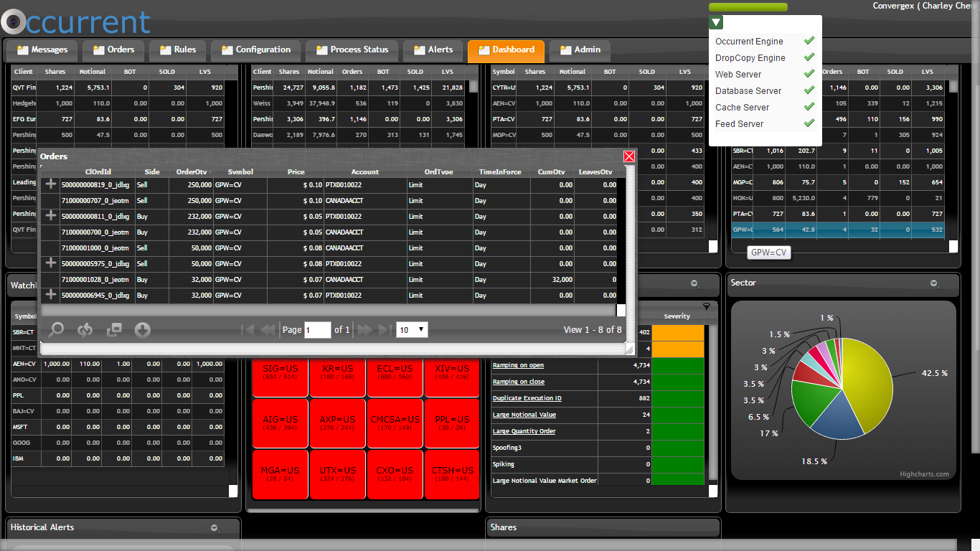Click zoom magnifier in Historical Alerts header
The width and height of the screenshot is (980, 551).
tap(214, 528)
